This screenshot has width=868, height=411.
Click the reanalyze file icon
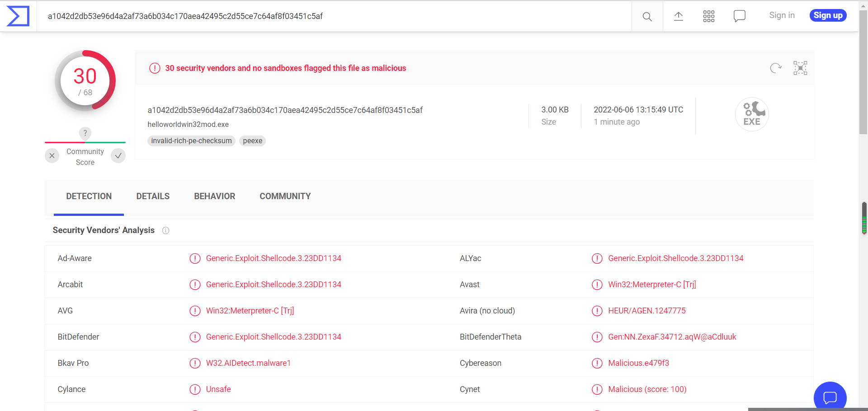775,68
